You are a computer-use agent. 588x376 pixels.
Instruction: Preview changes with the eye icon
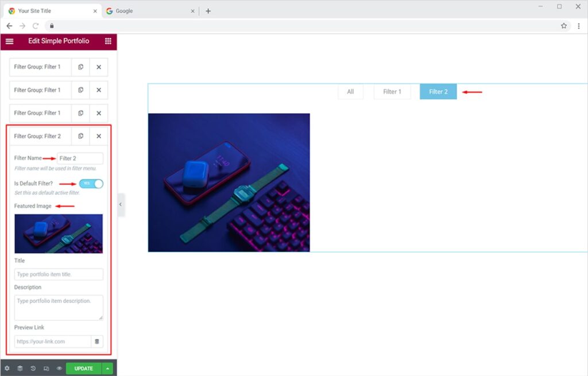pos(59,369)
